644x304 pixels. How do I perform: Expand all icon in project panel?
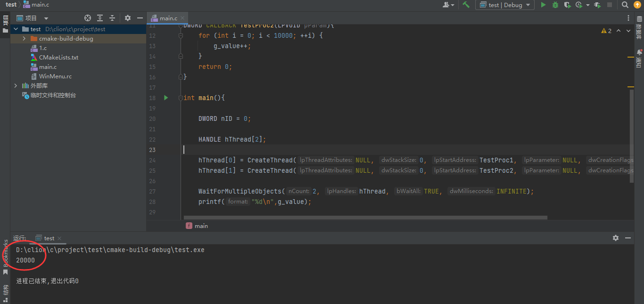coord(100,18)
